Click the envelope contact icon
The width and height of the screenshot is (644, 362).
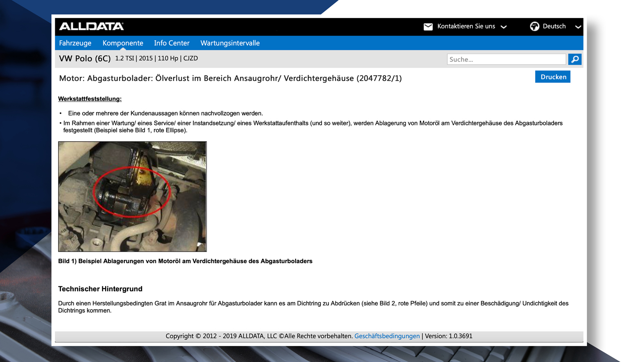coord(428,27)
